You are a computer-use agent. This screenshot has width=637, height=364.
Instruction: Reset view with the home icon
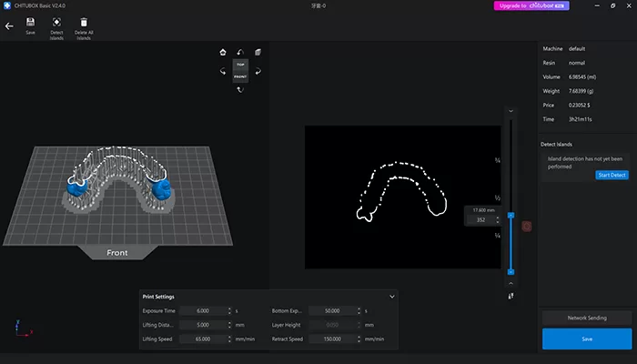point(223,52)
